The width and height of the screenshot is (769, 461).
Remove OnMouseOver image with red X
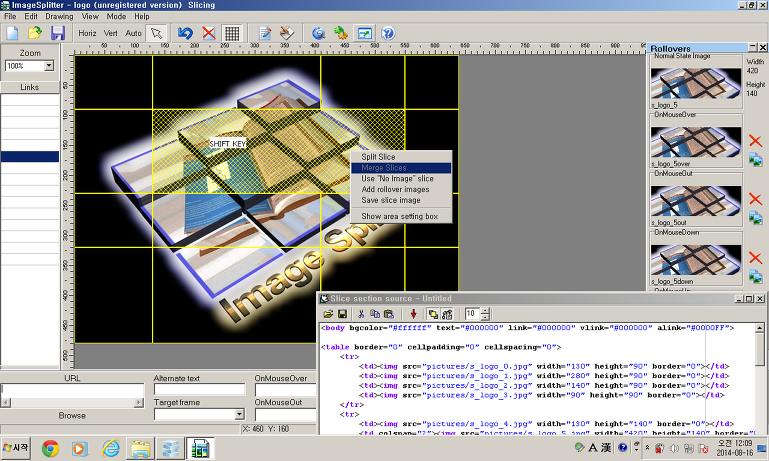tap(755, 141)
